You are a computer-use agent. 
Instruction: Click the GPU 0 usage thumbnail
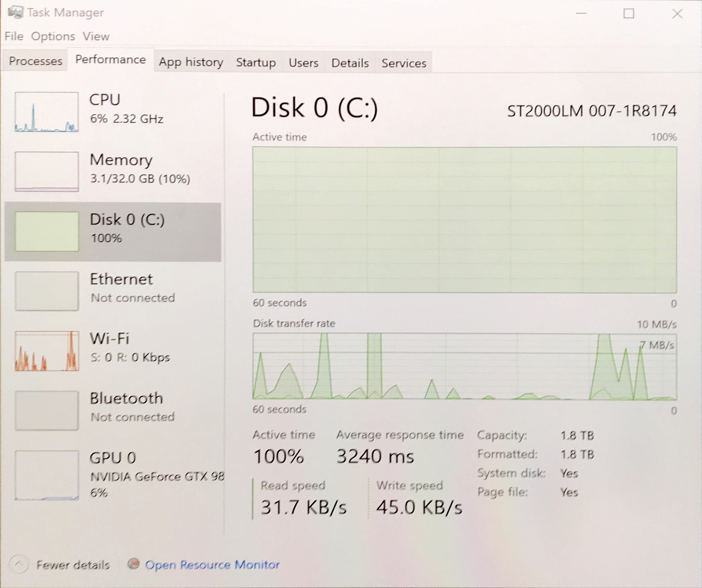coord(47,475)
